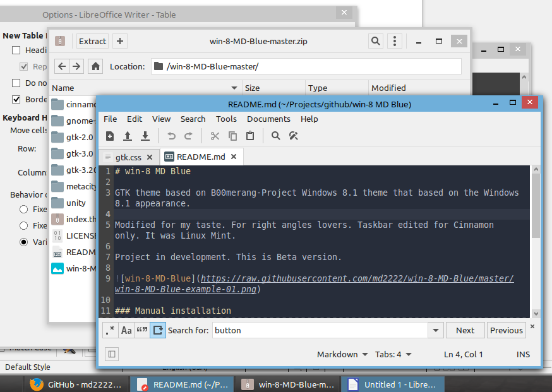Open find with the magnifier toolbar icon
Viewport: 552px width, 392px height.
[275, 136]
